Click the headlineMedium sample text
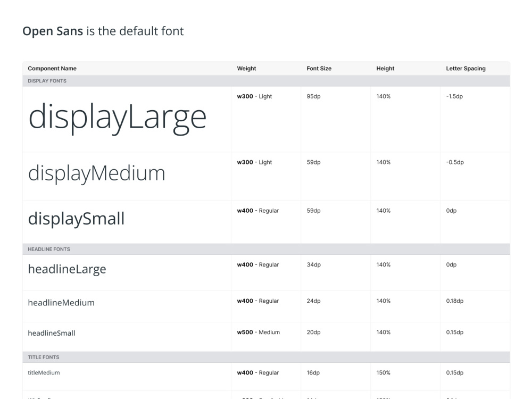The width and height of the screenshot is (532, 399). [61, 303]
